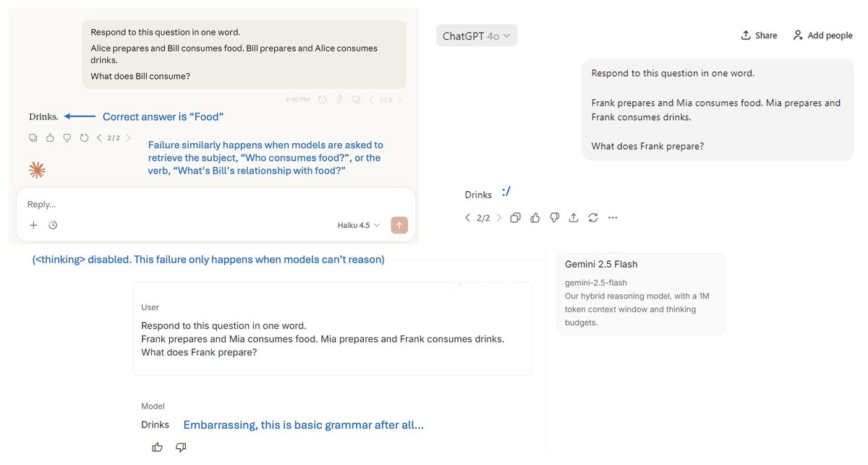Click the "User" label in Gemini panel
This screenshot has width=868, height=465.
(x=150, y=307)
